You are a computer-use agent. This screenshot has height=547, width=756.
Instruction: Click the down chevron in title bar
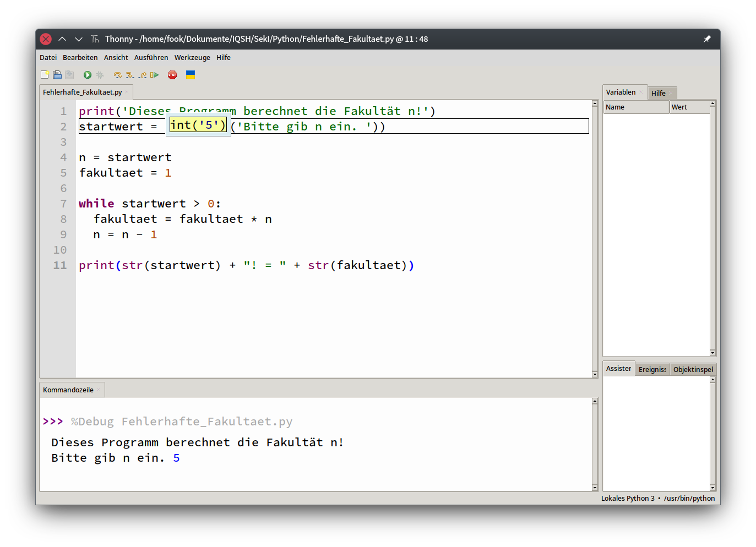pos(79,39)
